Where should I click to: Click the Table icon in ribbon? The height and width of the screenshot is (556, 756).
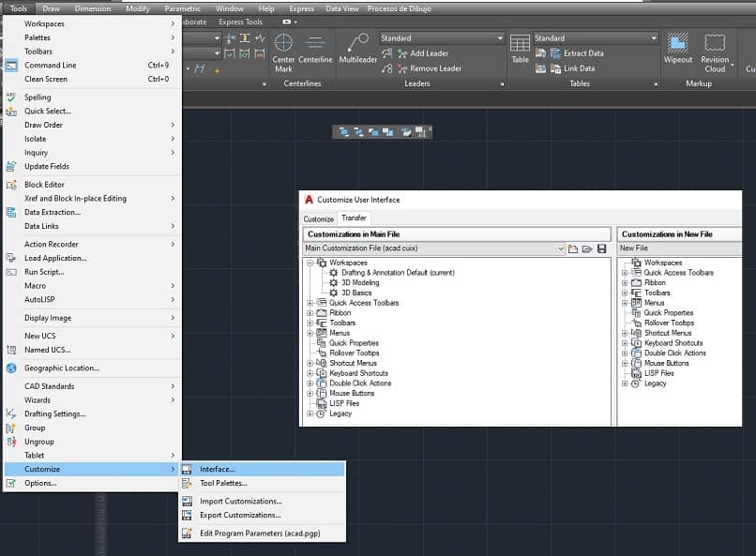pos(520,43)
